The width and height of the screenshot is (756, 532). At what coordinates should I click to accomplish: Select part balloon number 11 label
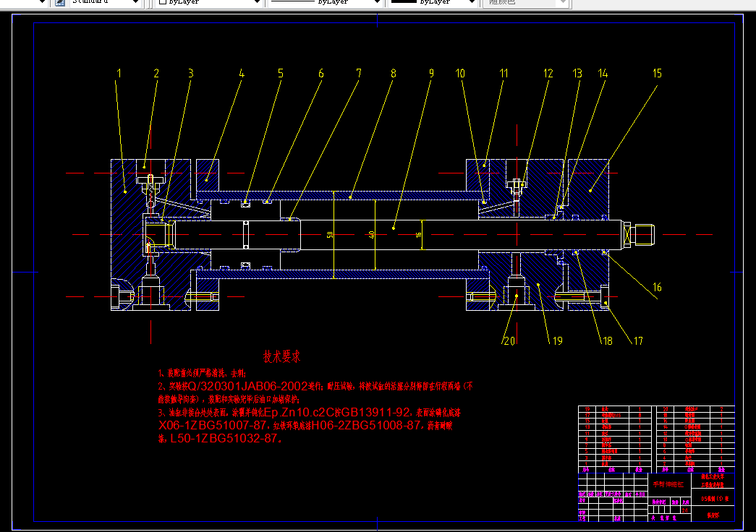click(504, 73)
